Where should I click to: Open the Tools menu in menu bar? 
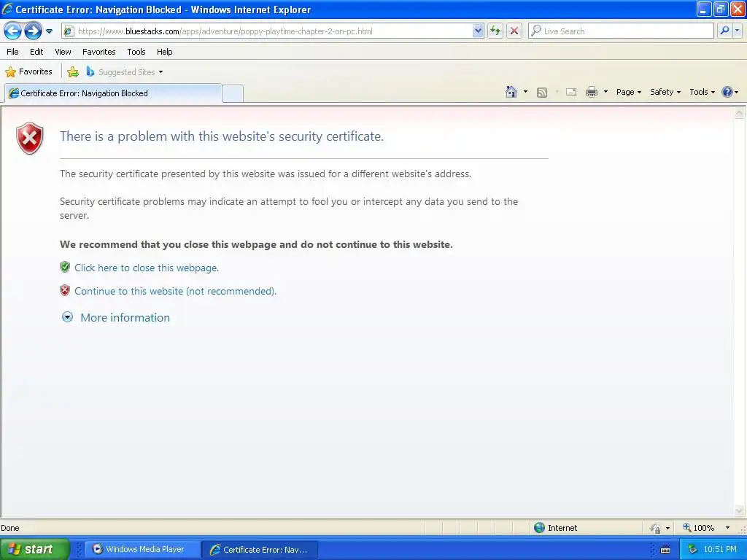pyautogui.click(x=136, y=52)
